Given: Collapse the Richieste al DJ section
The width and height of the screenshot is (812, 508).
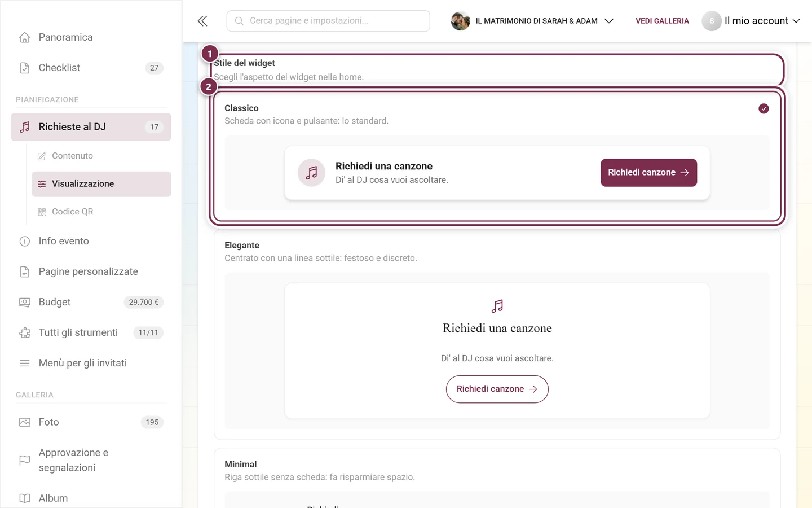Looking at the screenshot, I should [91, 127].
